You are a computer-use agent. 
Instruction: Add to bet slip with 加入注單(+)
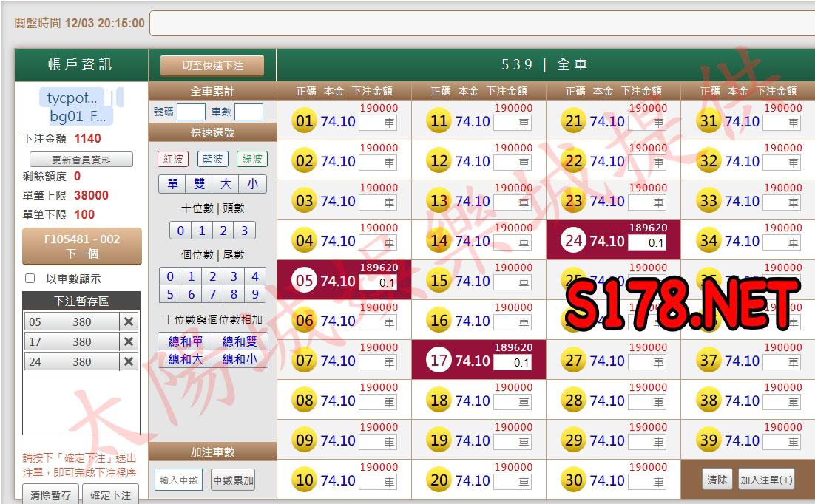click(x=767, y=480)
